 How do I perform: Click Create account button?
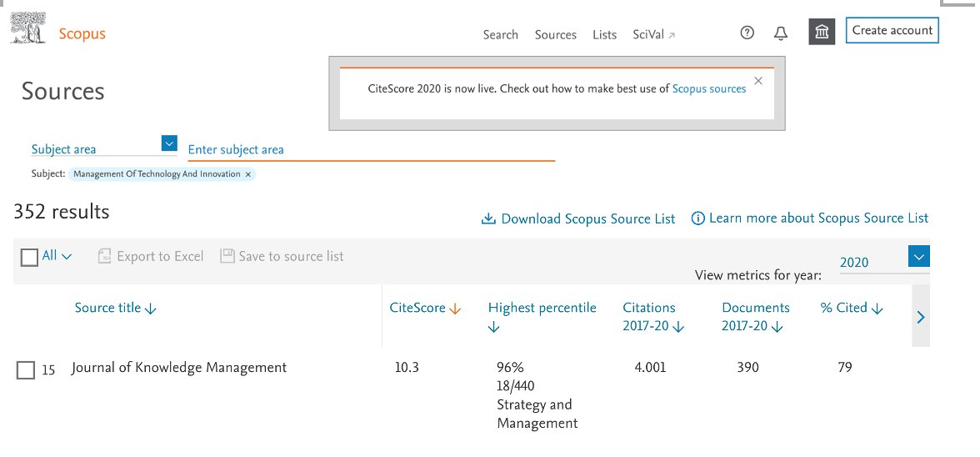(x=892, y=31)
